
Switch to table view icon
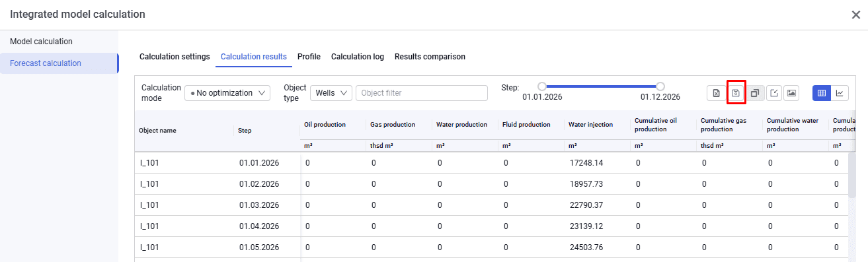coord(822,93)
